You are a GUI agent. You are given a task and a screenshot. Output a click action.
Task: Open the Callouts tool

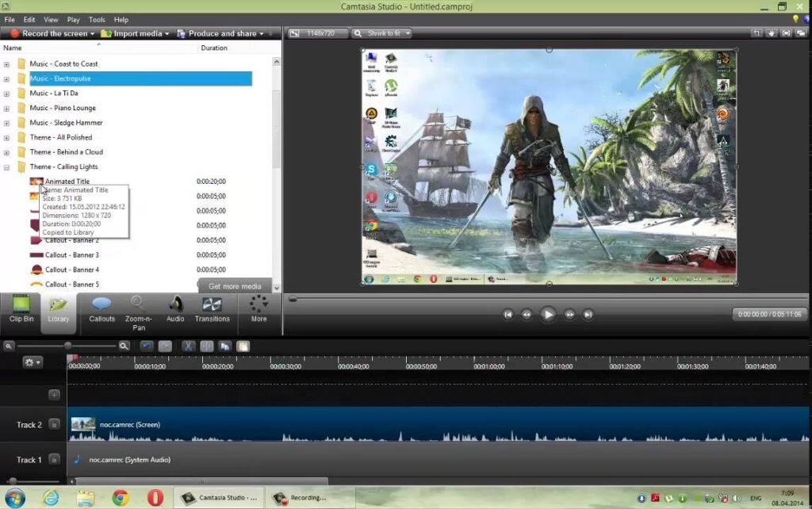[x=101, y=308]
